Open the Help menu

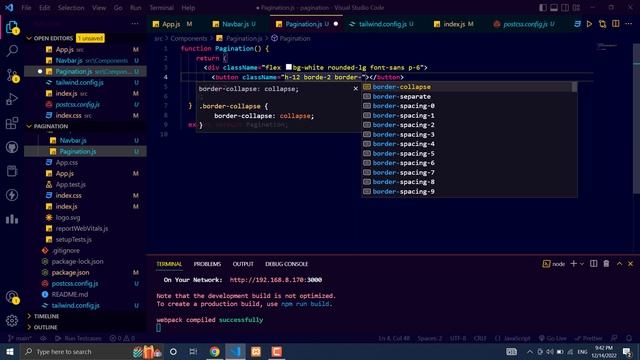188,8
